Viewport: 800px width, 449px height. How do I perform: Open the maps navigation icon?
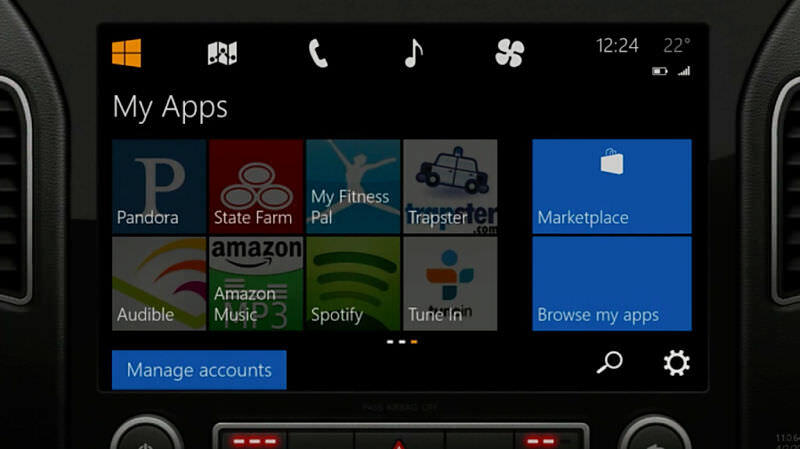[222, 53]
